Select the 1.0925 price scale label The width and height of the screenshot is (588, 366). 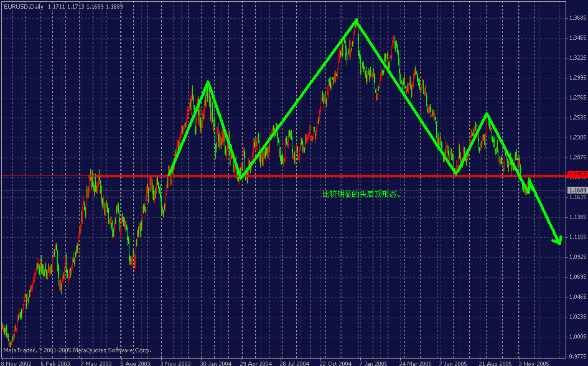coord(577,257)
